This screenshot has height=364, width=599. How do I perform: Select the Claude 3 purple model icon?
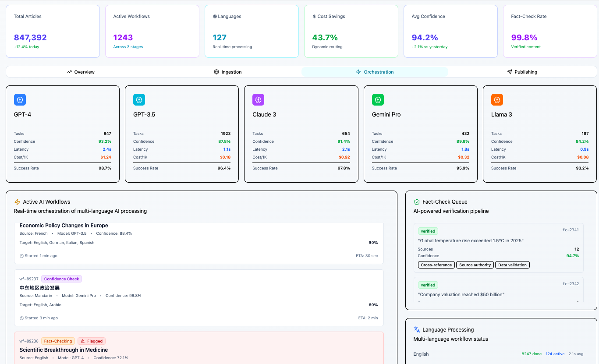tap(258, 99)
